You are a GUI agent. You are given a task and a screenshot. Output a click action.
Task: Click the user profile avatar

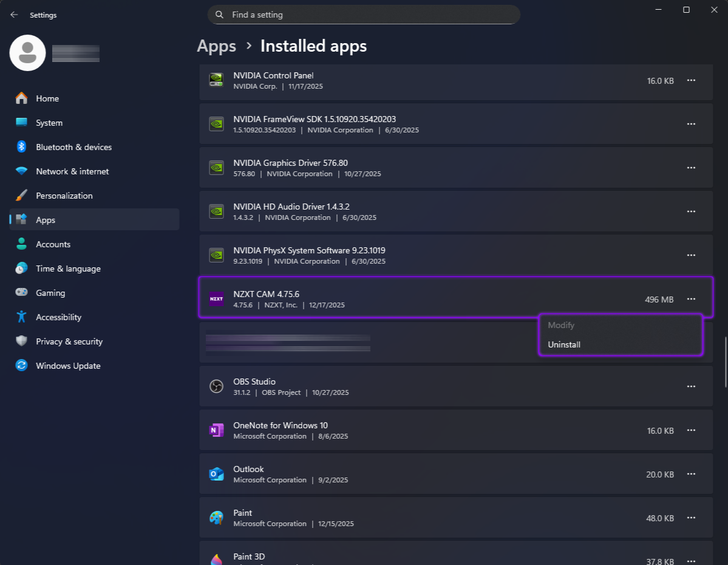point(27,53)
